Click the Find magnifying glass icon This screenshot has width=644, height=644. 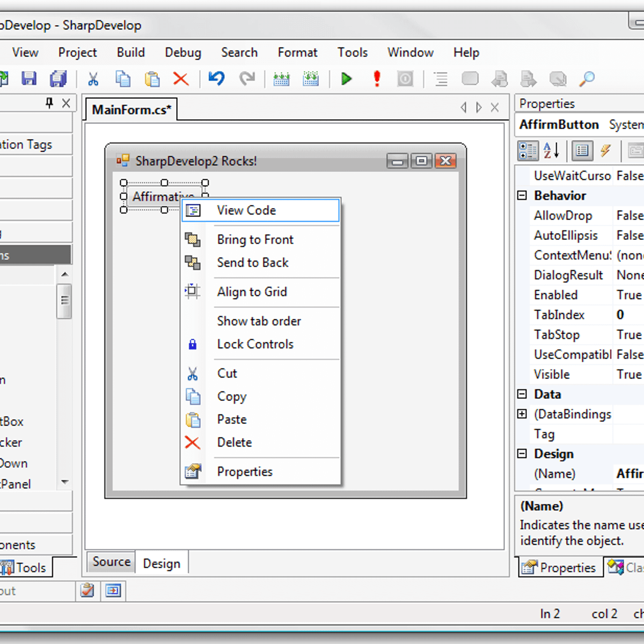[587, 79]
